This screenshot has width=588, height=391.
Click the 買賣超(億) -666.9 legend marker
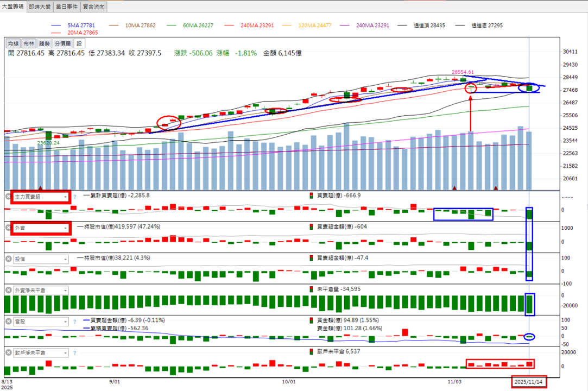click(x=311, y=195)
